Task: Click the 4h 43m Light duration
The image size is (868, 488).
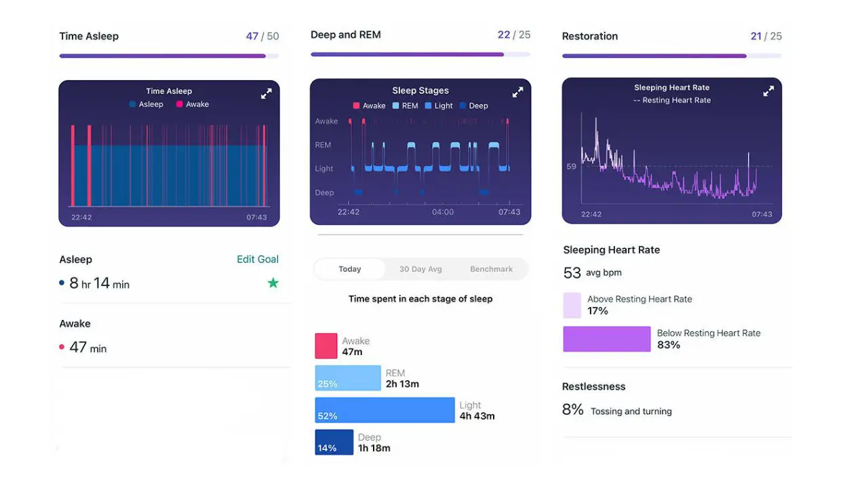Action: (477, 416)
